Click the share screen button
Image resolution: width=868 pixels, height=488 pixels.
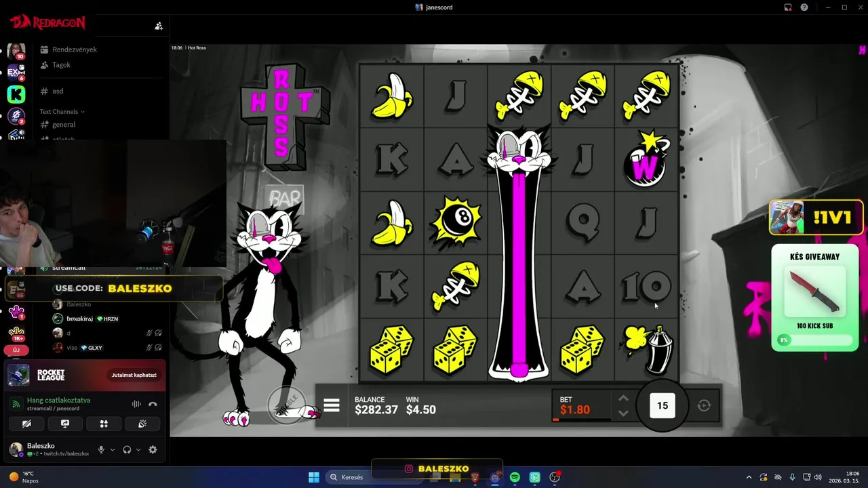click(65, 424)
